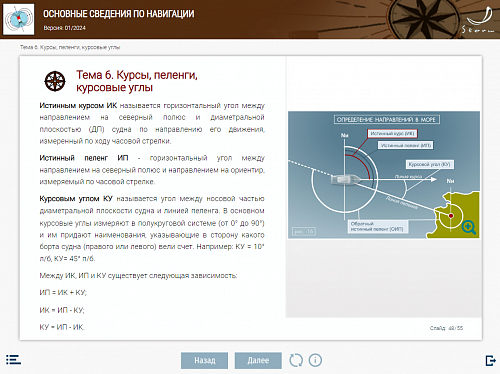Click the Stormu logo in header
Screen dimensions: 500x374
(x=479, y=20)
